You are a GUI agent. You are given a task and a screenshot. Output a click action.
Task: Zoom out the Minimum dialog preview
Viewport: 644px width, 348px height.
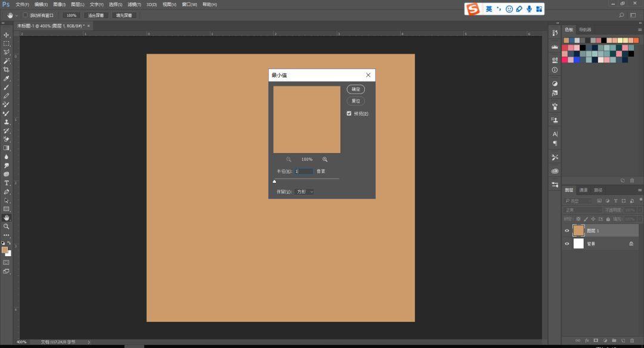289,159
